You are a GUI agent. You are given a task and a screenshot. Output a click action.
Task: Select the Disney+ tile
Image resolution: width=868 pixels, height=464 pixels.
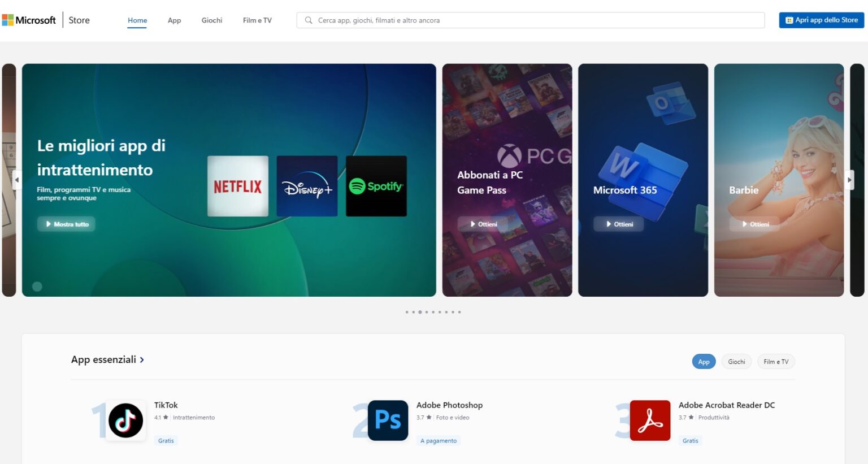[307, 186]
